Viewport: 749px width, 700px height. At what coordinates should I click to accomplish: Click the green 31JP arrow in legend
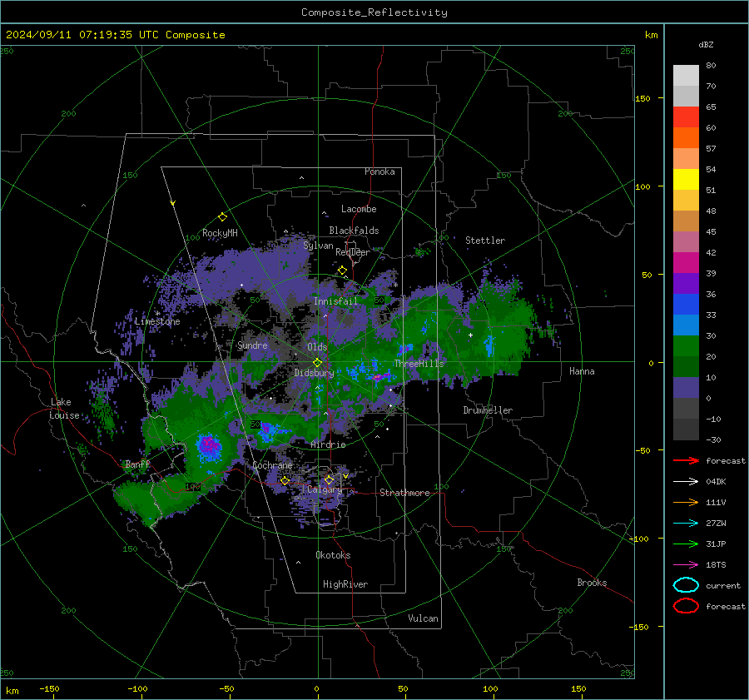686,544
